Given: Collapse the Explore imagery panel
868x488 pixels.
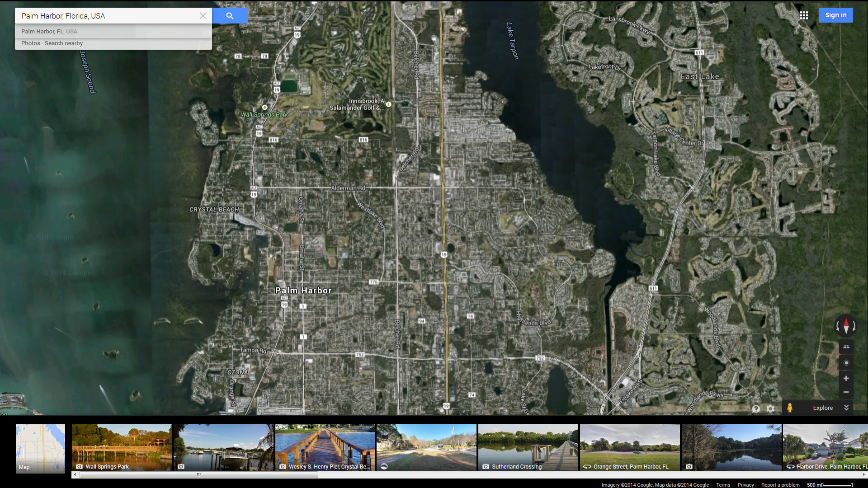Looking at the screenshot, I should (846, 408).
